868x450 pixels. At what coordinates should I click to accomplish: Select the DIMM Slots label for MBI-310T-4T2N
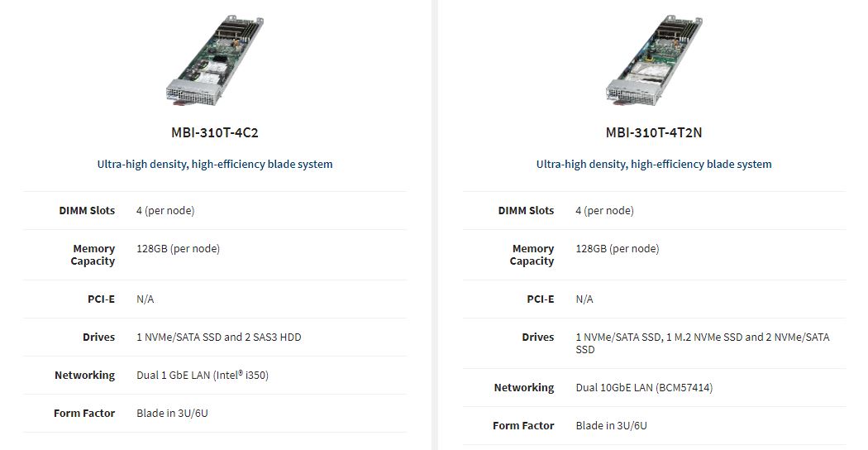click(x=526, y=210)
